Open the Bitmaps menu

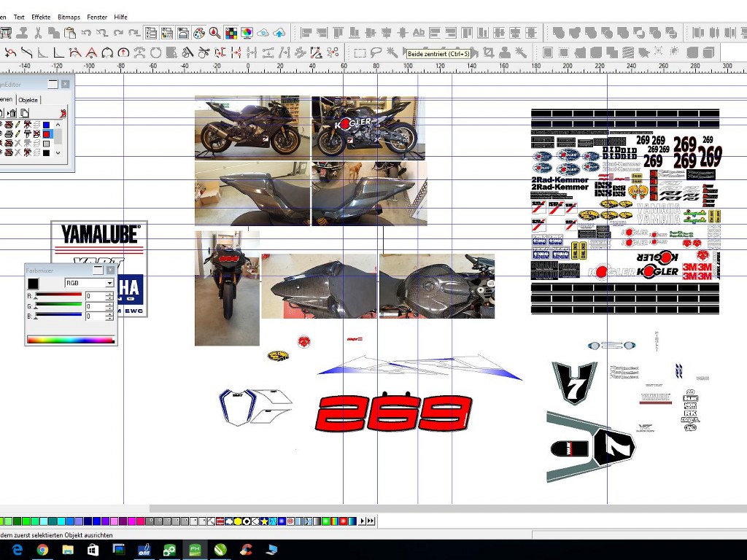pos(69,17)
